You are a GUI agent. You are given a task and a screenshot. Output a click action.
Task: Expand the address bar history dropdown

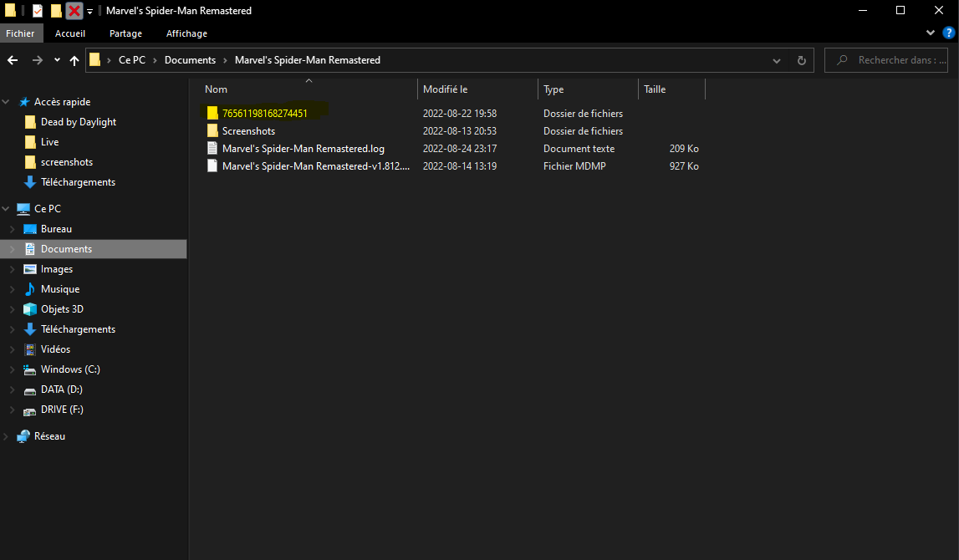click(x=776, y=60)
